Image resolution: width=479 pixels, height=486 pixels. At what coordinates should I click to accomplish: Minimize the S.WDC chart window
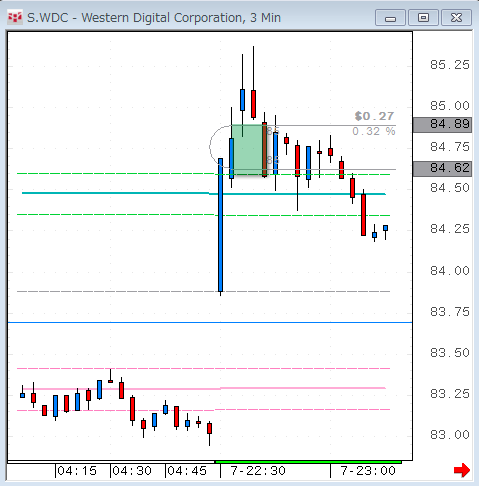click(x=390, y=18)
